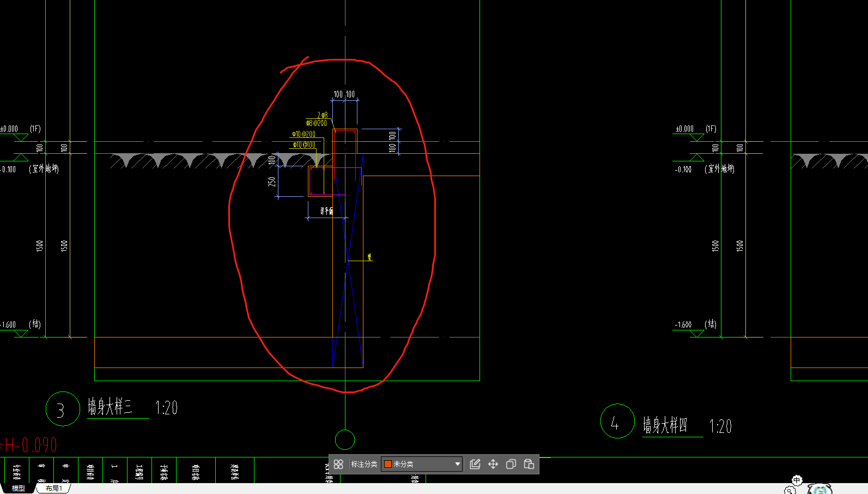Click the cartoon bear mascot icon
The width and height of the screenshot is (868, 494).
click(x=820, y=489)
